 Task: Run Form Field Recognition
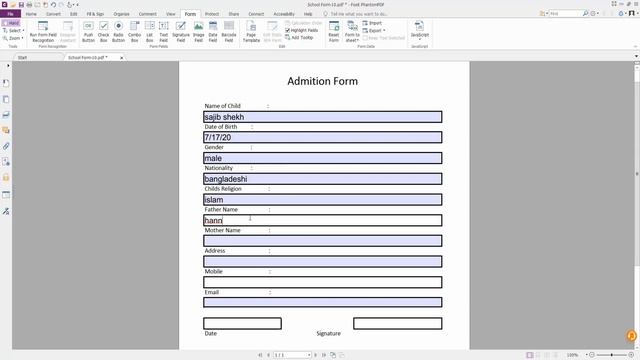tap(43, 31)
